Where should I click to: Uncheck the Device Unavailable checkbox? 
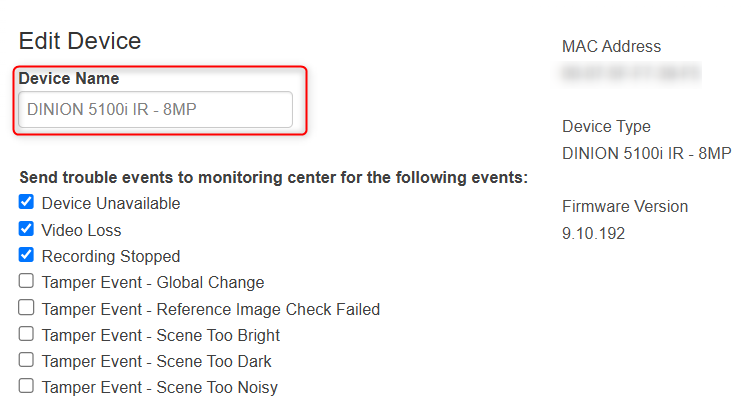[26, 203]
